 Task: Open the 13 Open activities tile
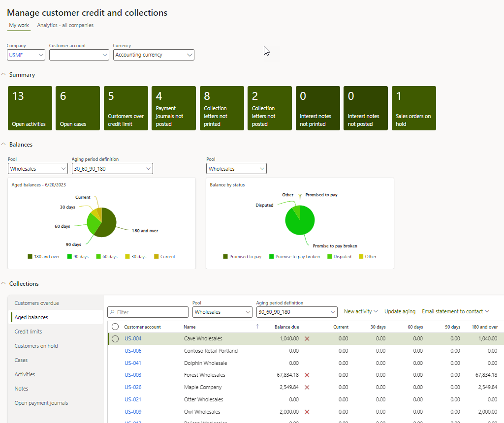tap(30, 108)
